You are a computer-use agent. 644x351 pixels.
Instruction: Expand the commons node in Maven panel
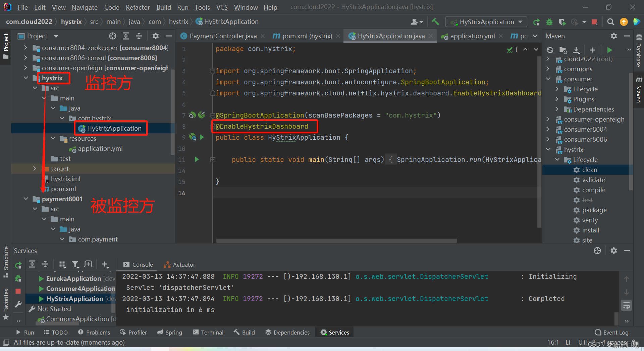pos(548,69)
